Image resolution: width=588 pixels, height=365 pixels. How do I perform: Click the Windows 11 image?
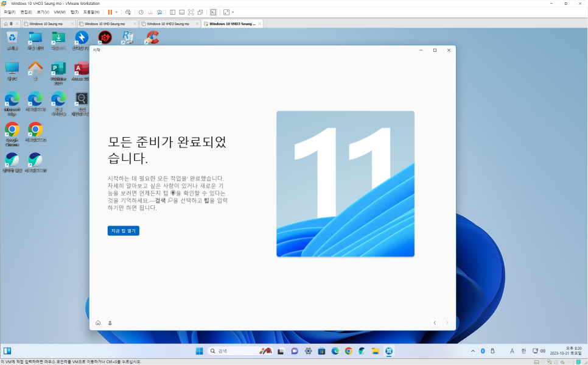[x=345, y=183]
